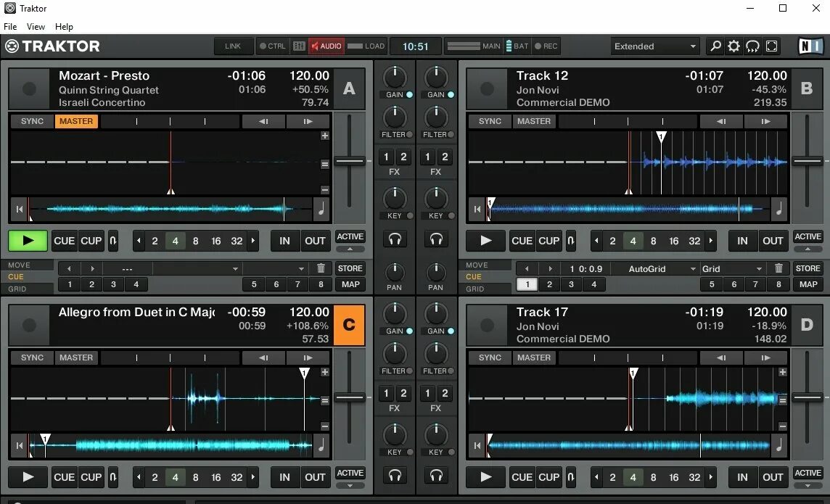Click the Traktor logo in header
830x504 pixels.
click(52, 46)
